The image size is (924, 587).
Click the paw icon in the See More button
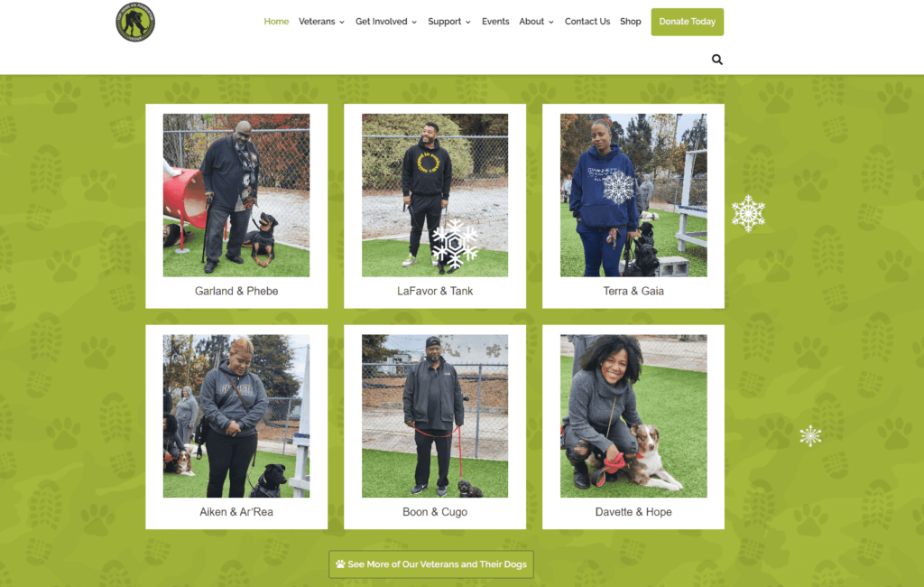click(x=340, y=564)
